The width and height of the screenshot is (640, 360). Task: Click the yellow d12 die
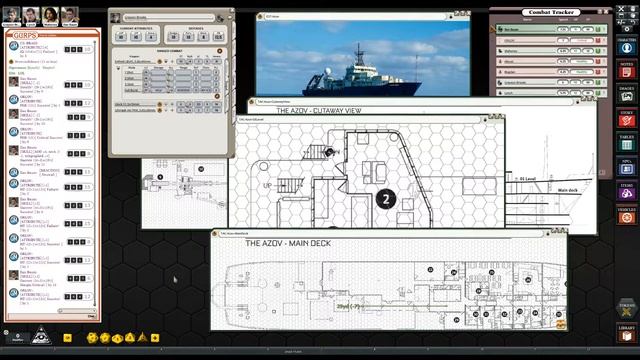105,338
